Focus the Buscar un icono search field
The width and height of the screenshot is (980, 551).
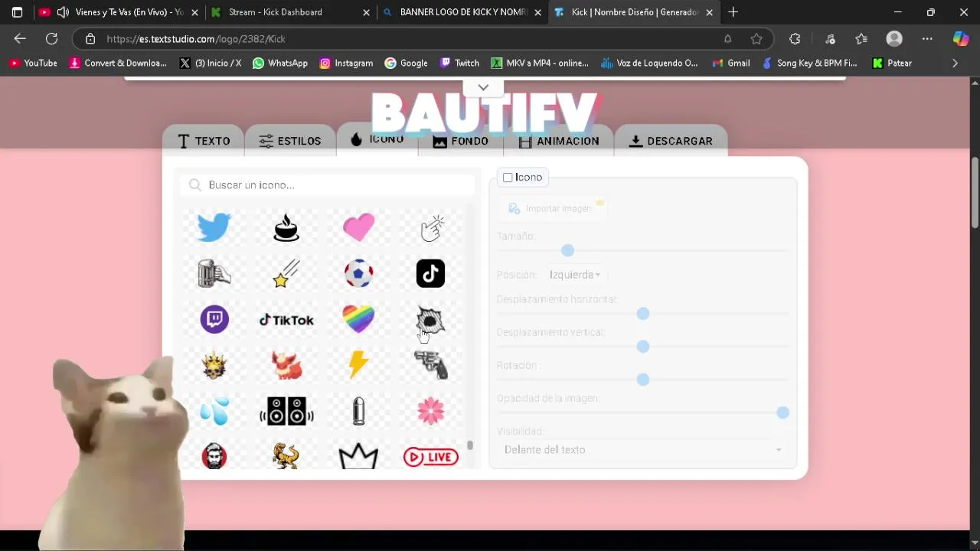tap(329, 185)
